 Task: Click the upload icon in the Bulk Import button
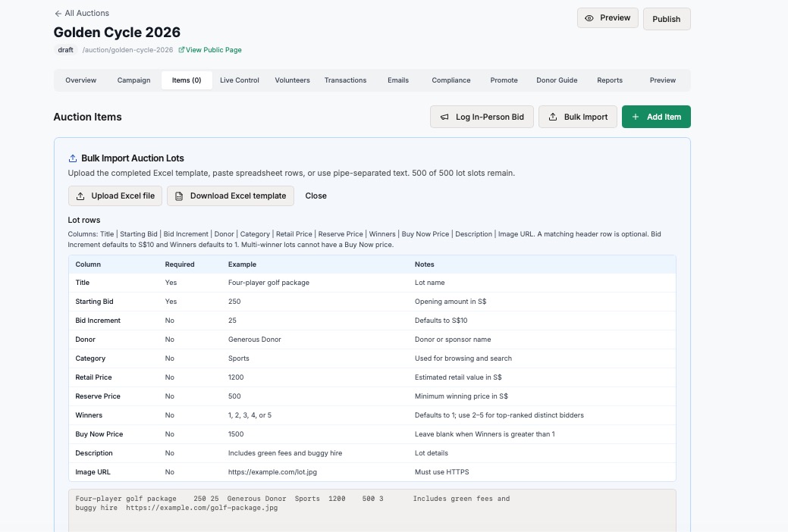(552, 117)
